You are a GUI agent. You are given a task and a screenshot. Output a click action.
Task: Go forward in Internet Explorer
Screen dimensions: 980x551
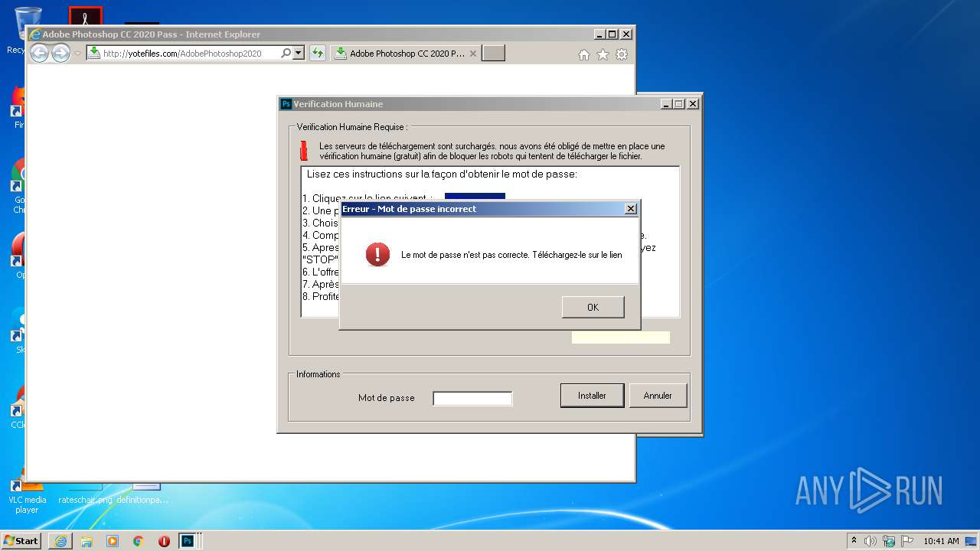tap(60, 53)
